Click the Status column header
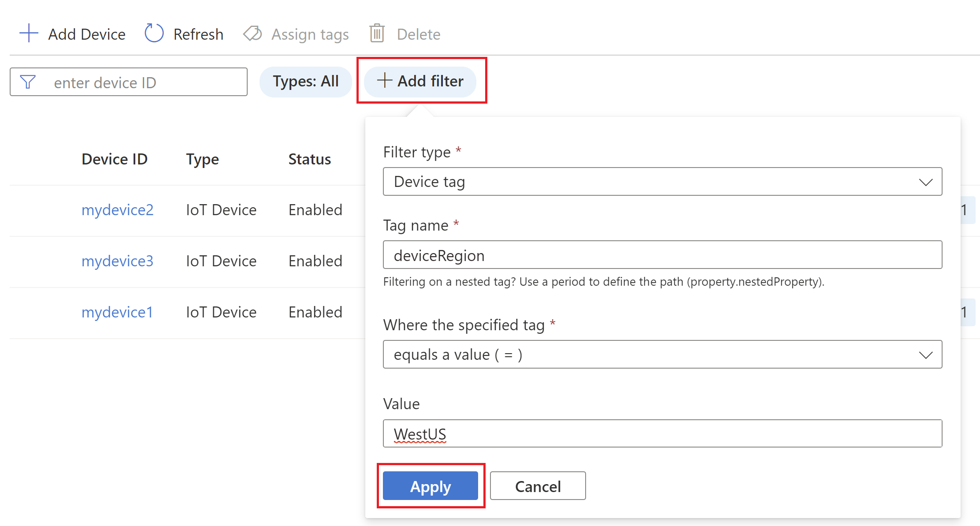The image size is (980, 526). pos(309,159)
